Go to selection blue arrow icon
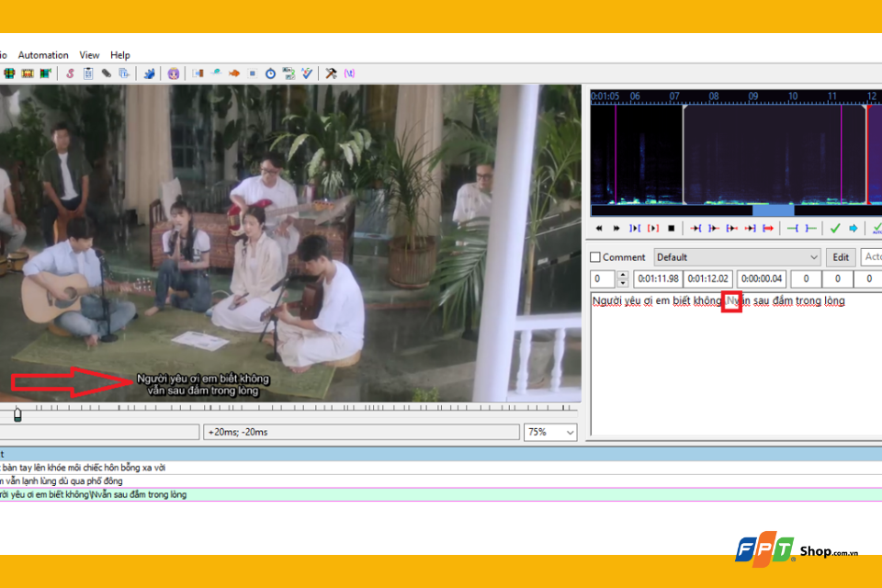 [854, 229]
